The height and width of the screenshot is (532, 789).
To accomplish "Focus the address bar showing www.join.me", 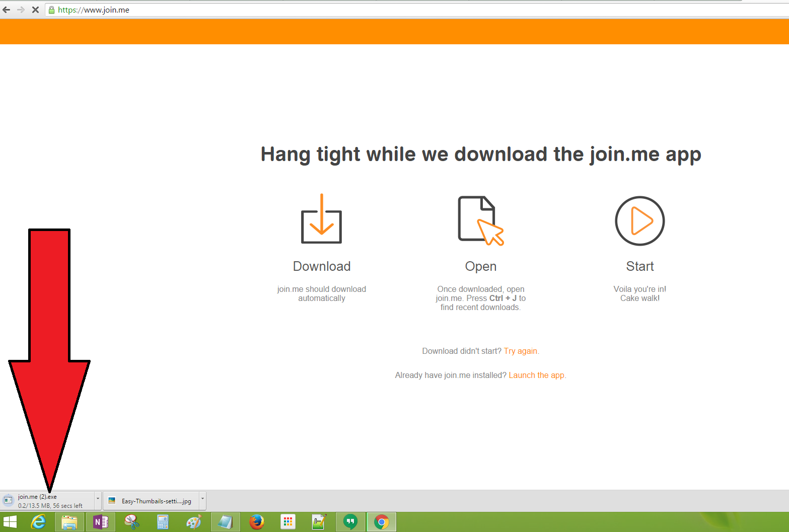I will [x=418, y=10].
